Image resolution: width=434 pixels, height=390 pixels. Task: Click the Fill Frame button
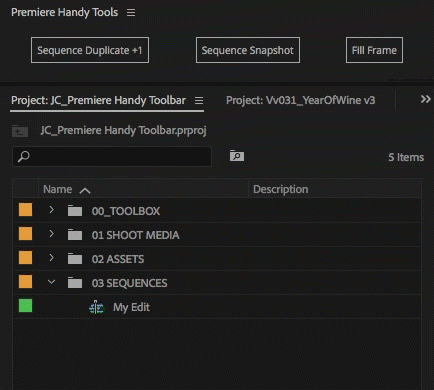(x=374, y=50)
